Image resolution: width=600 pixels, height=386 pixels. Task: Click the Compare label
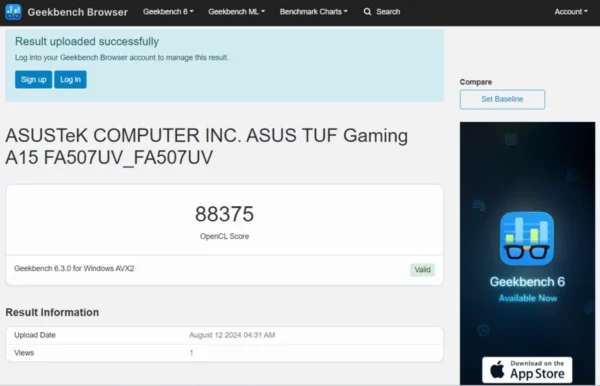(476, 82)
